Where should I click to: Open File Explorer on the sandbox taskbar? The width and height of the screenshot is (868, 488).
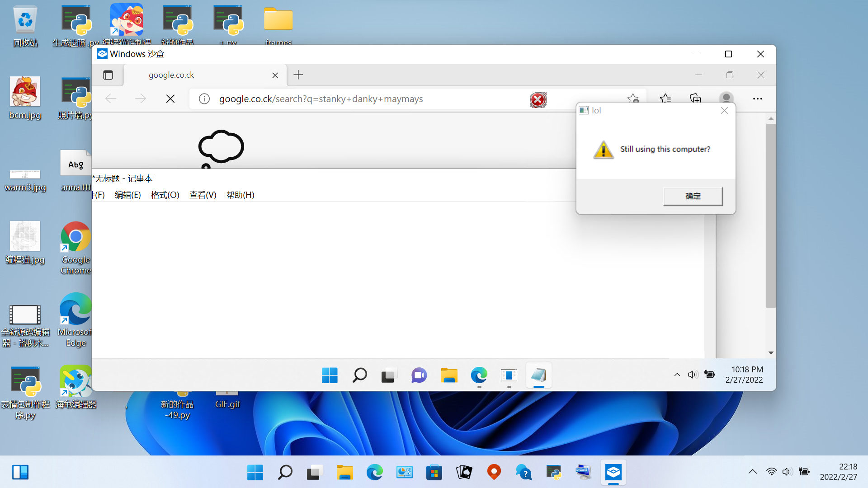[x=449, y=375]
